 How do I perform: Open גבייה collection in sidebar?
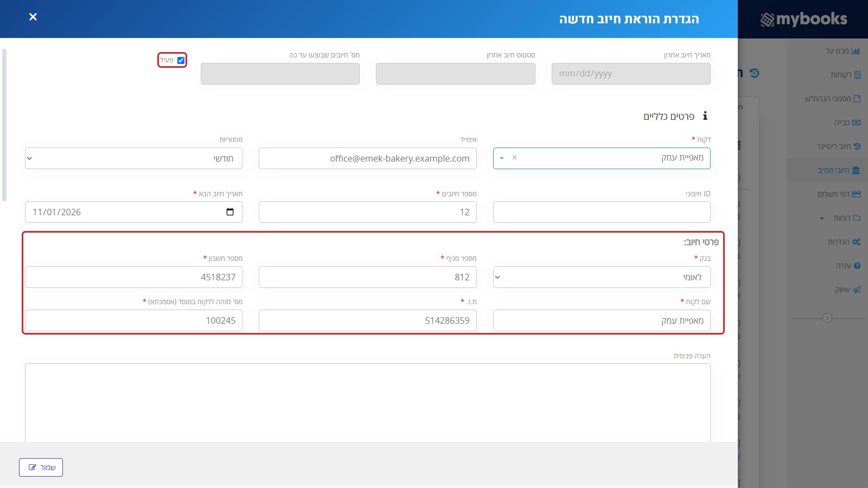point(847,123)
